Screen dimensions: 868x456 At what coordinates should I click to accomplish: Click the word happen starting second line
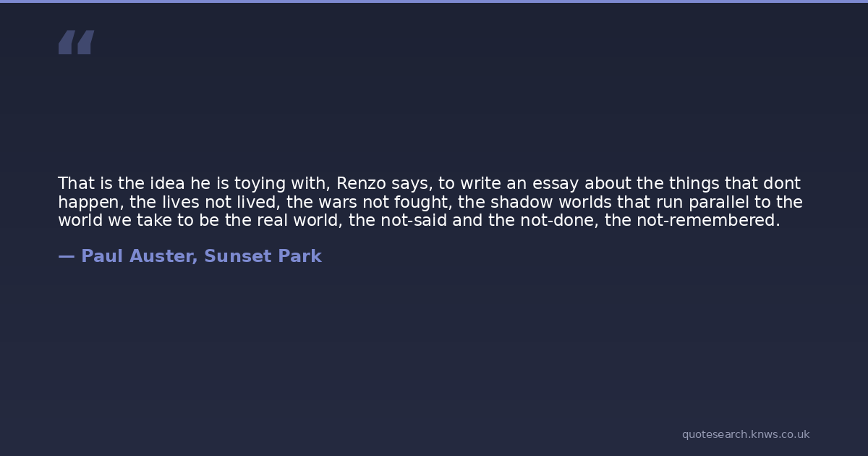pyautogui.click(x=88, y=202)
